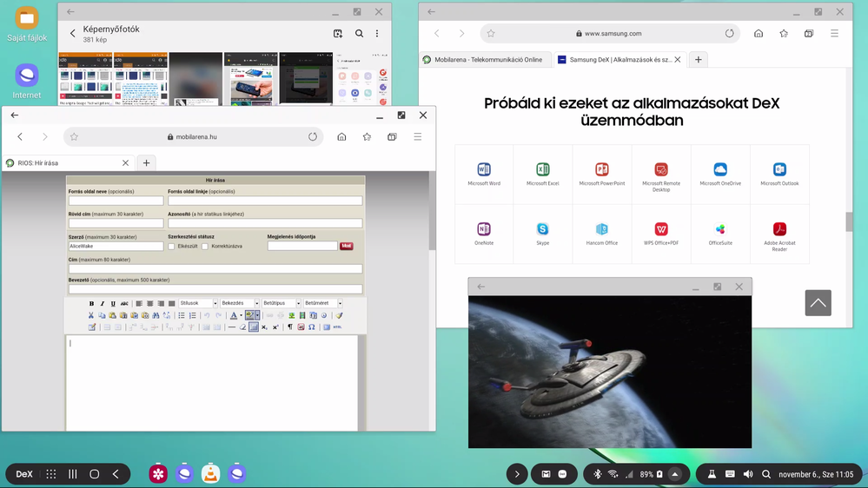Click the insert media (film) icon

tap(302, 315)
